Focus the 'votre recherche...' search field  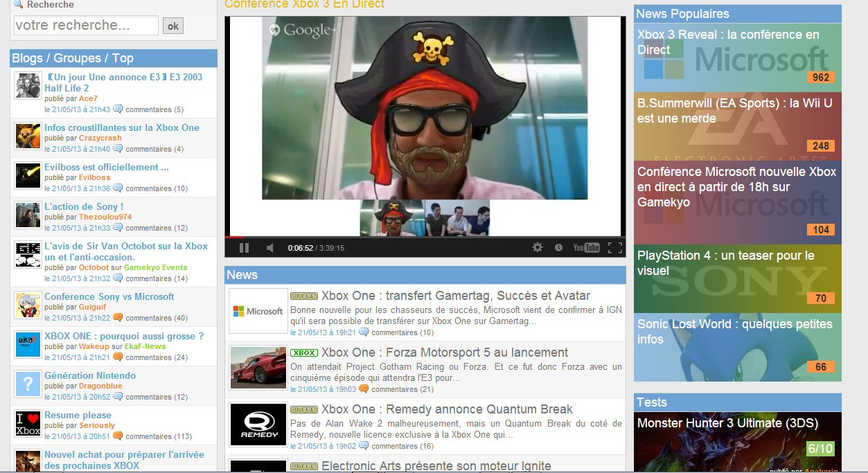click(x=86, y=26)
